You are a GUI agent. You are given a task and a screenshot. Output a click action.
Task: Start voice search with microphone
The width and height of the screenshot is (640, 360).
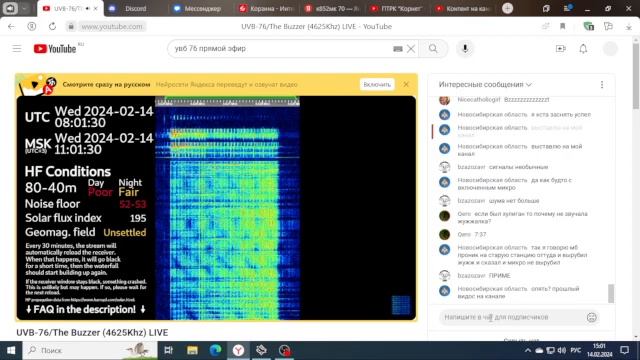click(465, 49)
